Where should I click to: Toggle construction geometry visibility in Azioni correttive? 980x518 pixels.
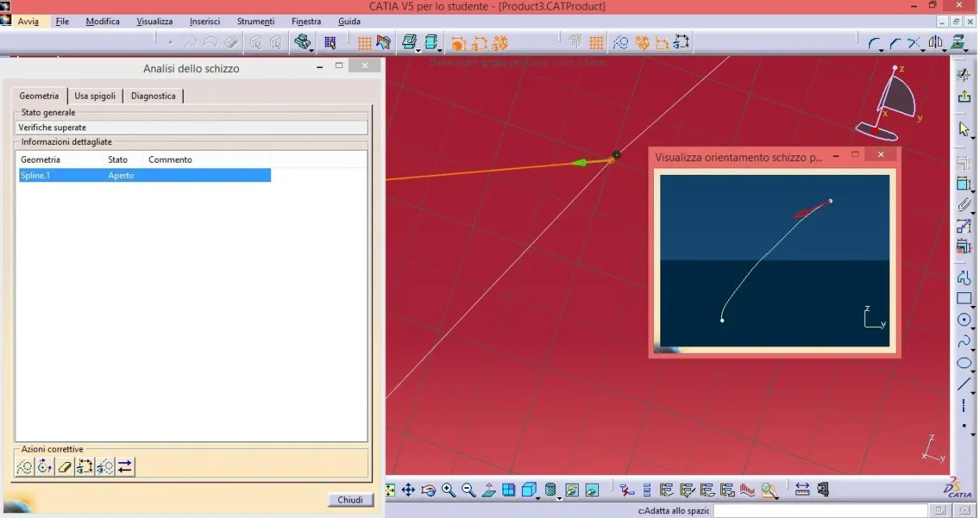coord(104,466)
